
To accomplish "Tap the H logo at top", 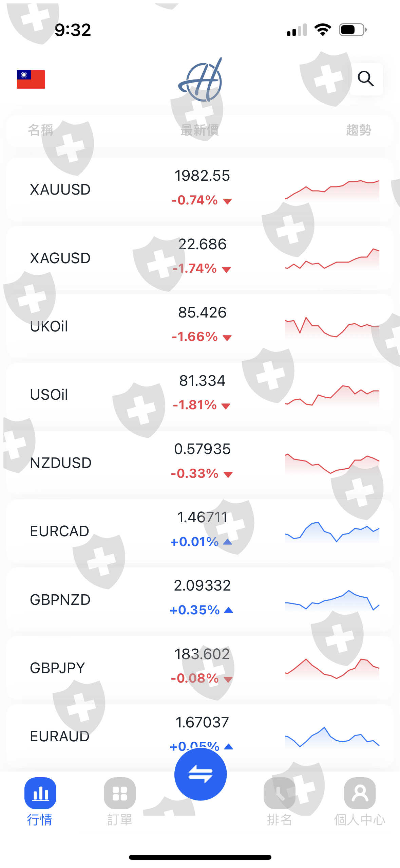I will click(200, 80).
